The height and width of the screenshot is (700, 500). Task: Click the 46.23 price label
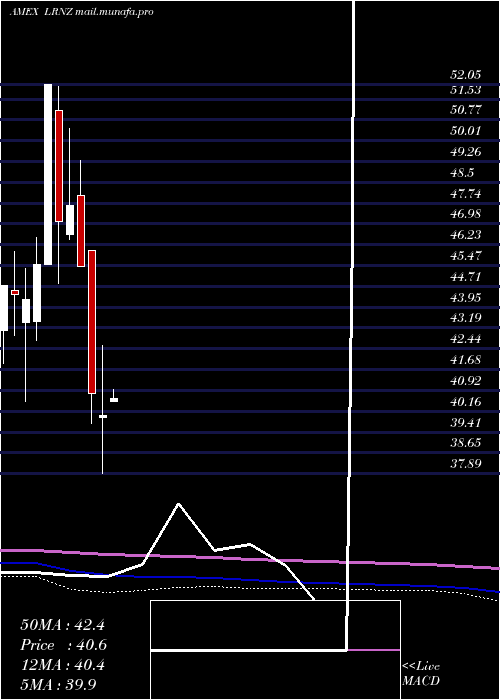click(x=466, y=235)
